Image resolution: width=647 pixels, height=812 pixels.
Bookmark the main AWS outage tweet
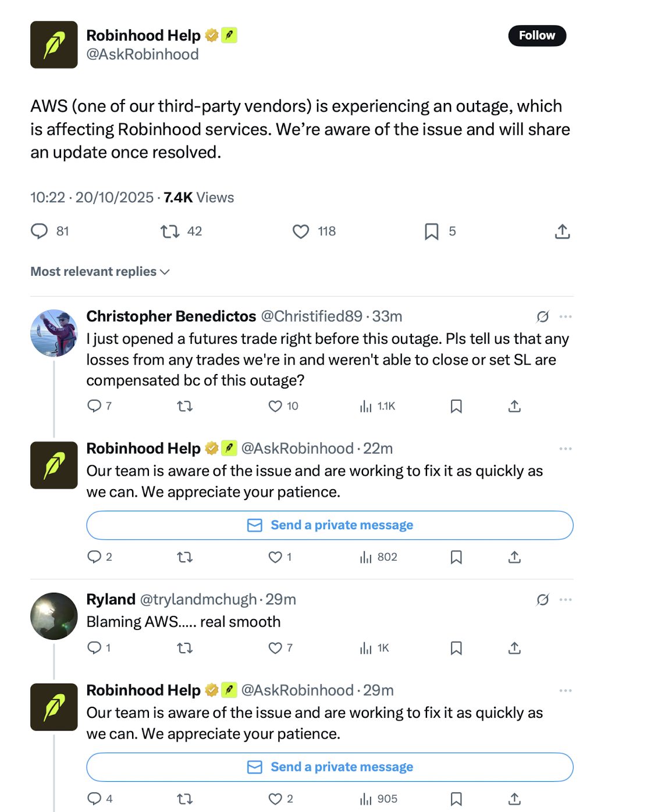point(431,232)
